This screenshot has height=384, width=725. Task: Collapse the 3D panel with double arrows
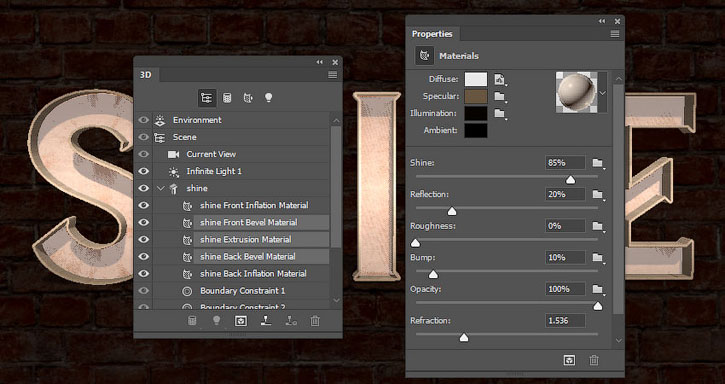pyautogui.click(x=319, y=62)
